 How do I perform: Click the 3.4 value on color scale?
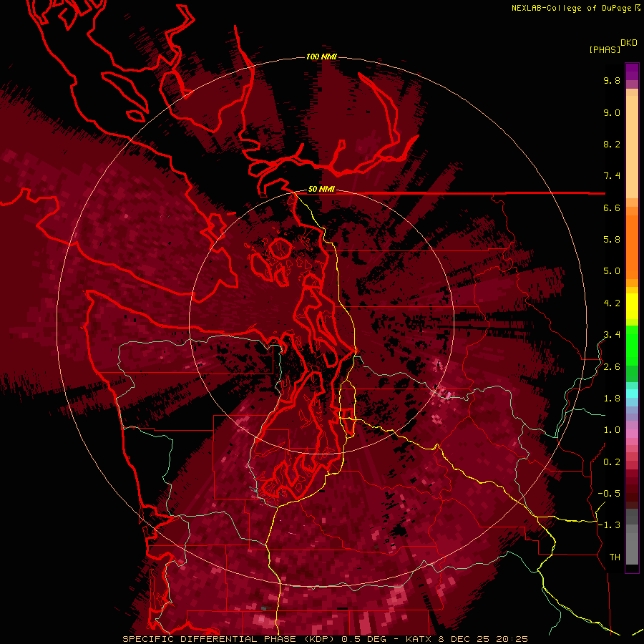coord(612,335)
